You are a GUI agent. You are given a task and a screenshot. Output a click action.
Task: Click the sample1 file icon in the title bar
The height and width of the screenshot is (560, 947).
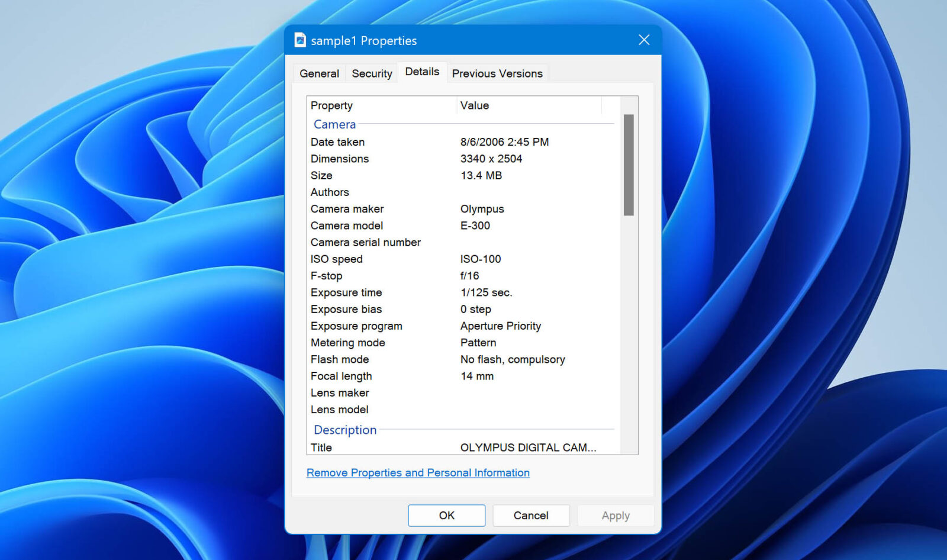300,40
